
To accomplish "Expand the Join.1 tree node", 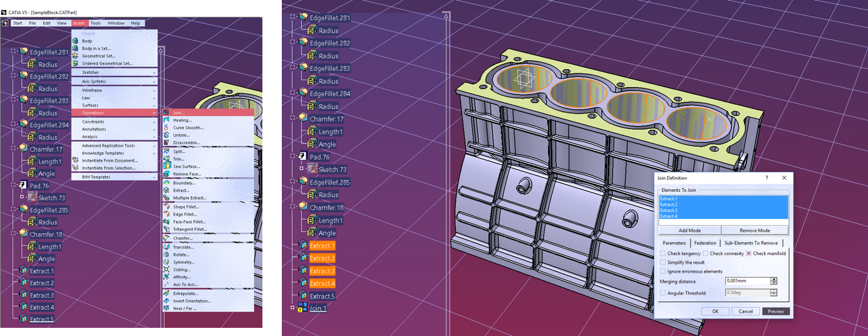I will point(292,308).
